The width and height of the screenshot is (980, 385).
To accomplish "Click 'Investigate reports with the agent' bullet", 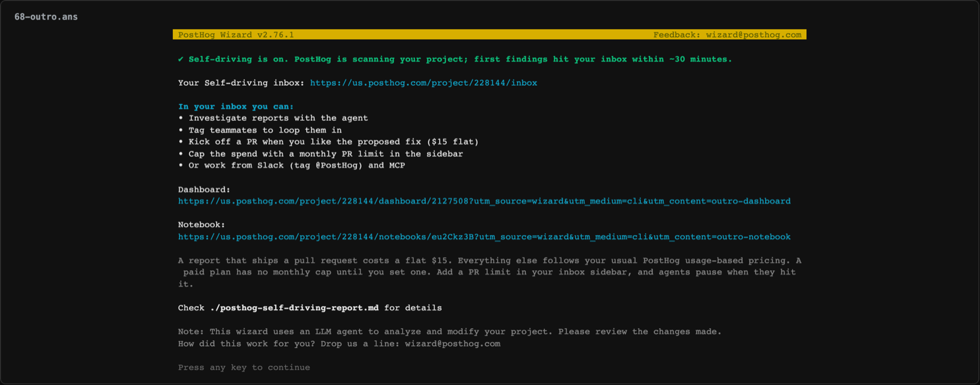I will pos(273,118).
